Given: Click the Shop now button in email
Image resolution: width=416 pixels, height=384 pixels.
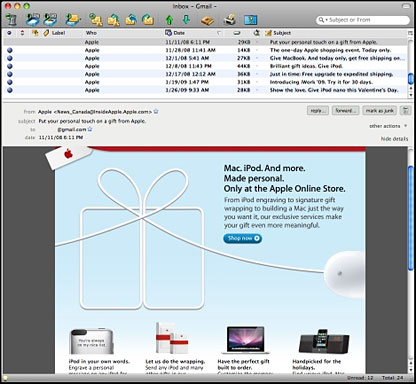Looking at the screenshot, I should click(x=243, y=238).
